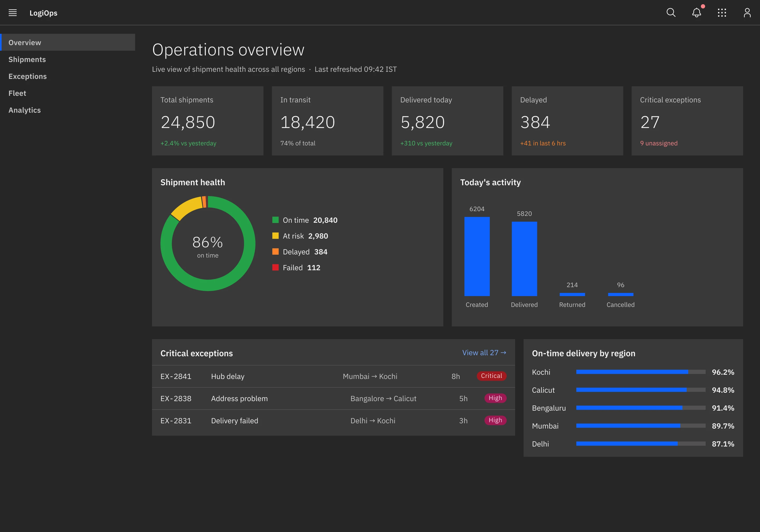Open exception EX-2831
Screen dimensions: 760x532
[333, 420]
